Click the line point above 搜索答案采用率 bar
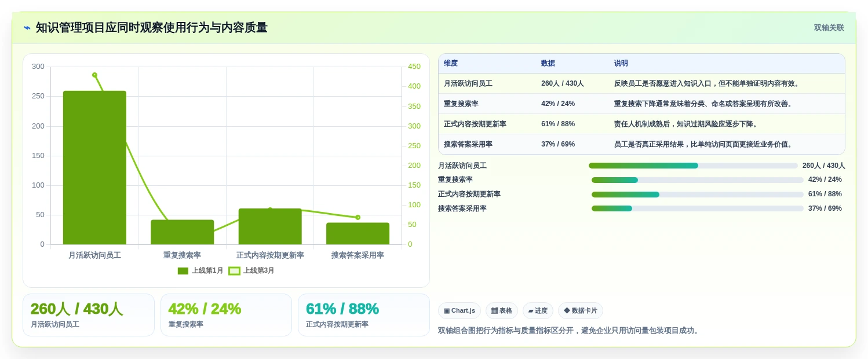This screenshot has height=359, width=868. (358, 217)
